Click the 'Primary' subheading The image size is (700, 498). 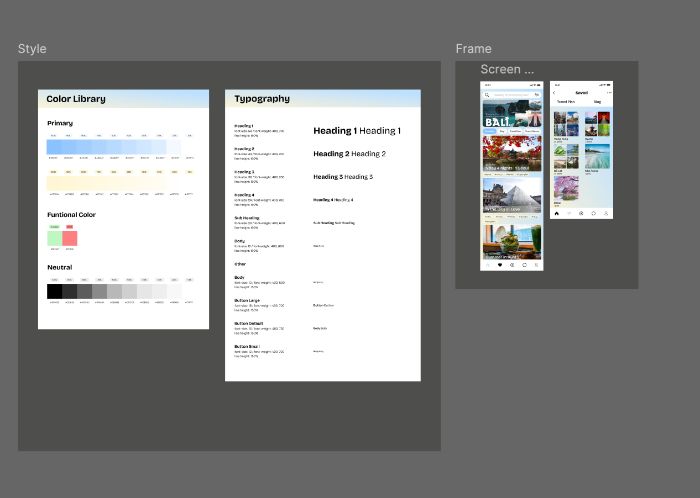point(60,123)
